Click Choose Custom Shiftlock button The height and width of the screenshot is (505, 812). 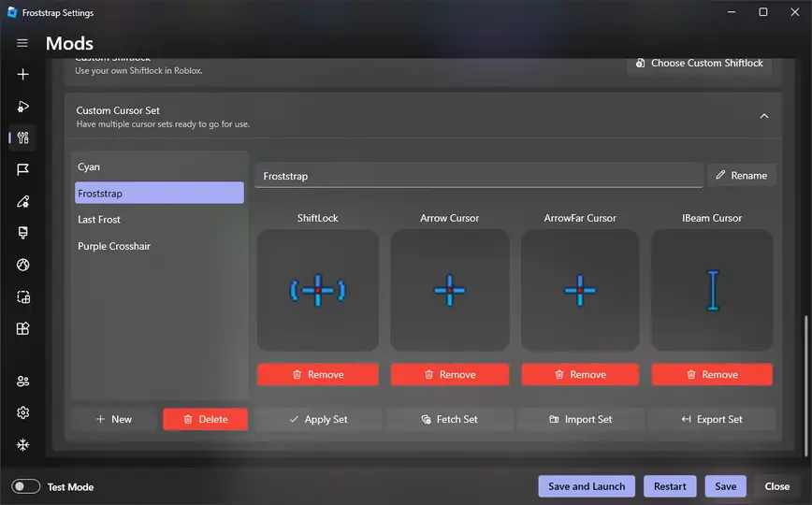click(x=699, y=64)
